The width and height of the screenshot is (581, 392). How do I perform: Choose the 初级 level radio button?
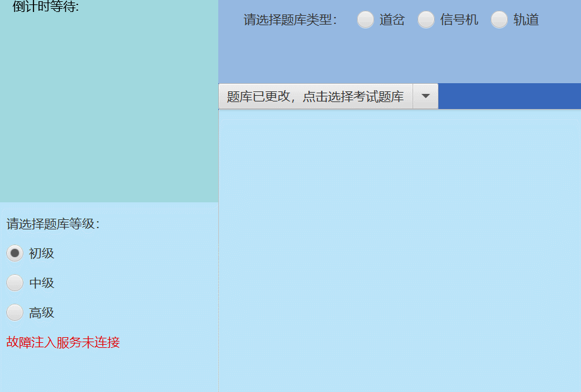(15, 253)
